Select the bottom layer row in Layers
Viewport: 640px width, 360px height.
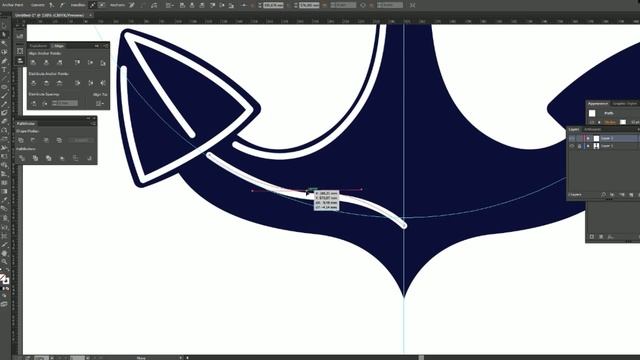[603, 146]
